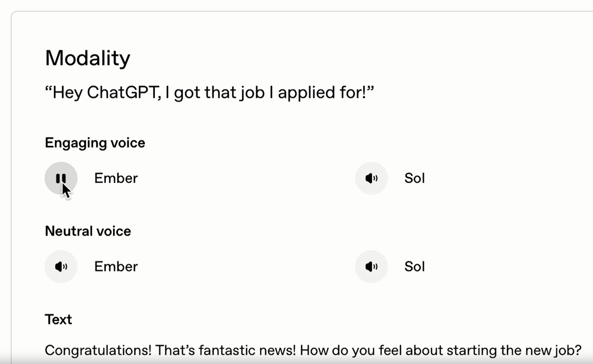Play the Ember neutral voice sample
593x364 pixels.
tap(61, 266)
